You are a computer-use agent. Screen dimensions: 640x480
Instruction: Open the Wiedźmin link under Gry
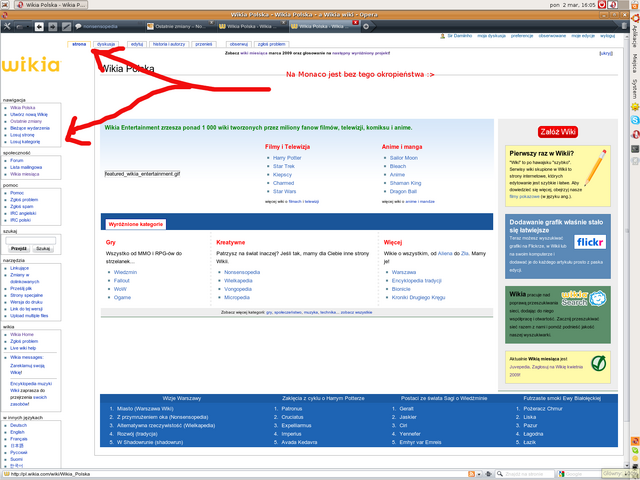[x=125, y=272]
